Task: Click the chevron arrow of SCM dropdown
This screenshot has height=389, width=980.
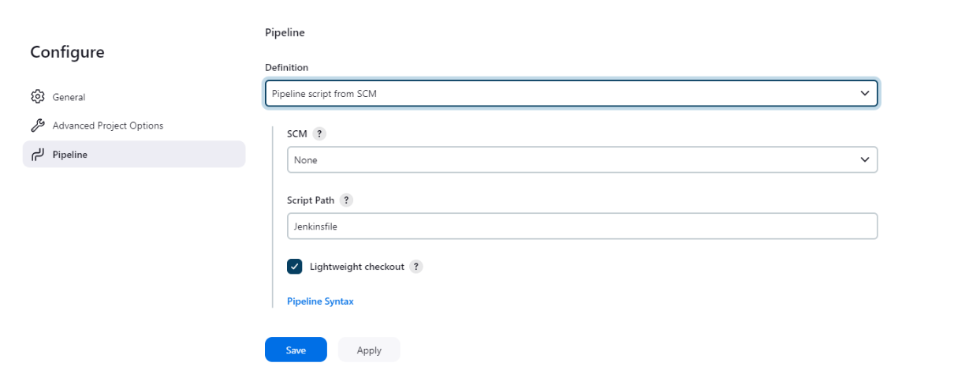Action: [x=865, y=159]
